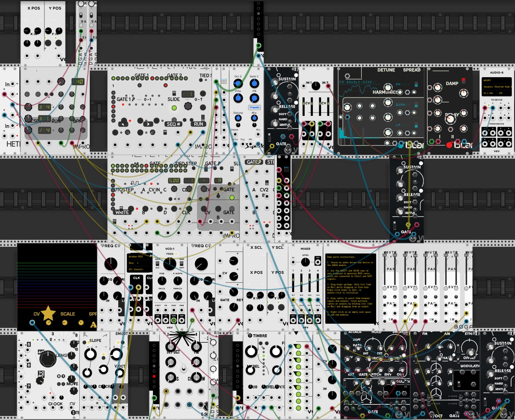Click the SAW output jack on VCO-1
This screenshot has height=420, width=515.
click(174, 321)
